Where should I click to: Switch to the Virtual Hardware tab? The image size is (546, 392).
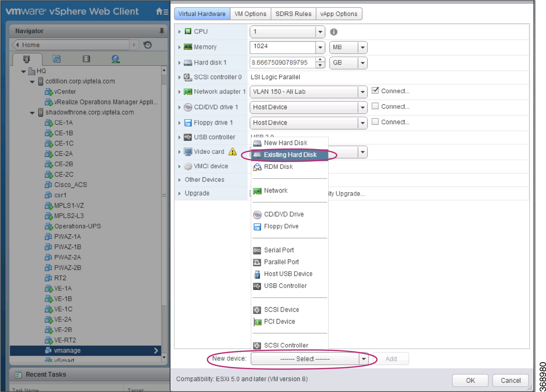pos(202,14)
